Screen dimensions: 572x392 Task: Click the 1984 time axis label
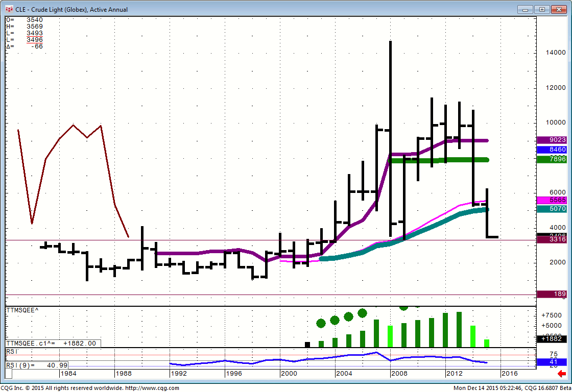(x=68, y=374)
